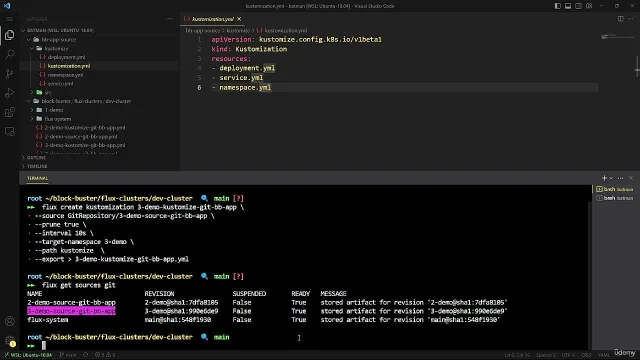The width and height of the screenshot is (640, 360).
Task: Select the kustomization.yml editor tab
Action: click(212, 19)
